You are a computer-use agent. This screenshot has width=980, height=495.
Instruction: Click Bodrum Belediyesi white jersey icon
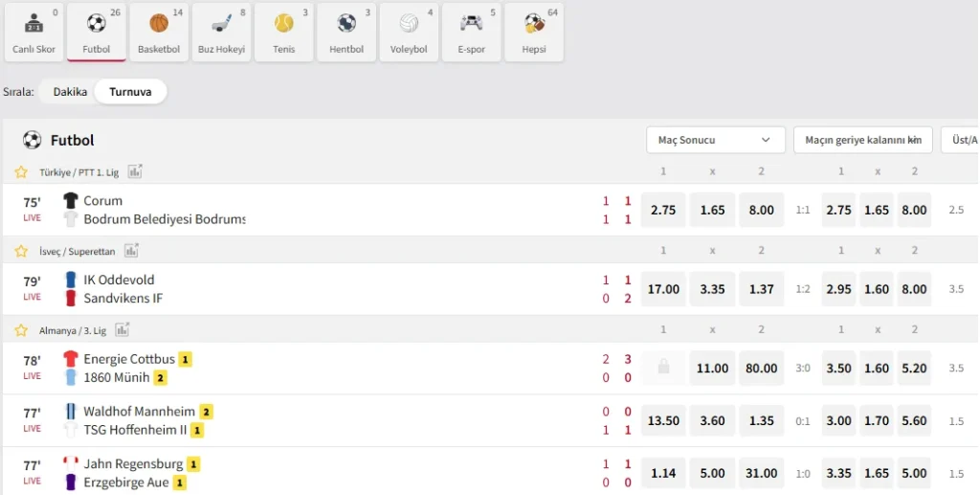71,218
